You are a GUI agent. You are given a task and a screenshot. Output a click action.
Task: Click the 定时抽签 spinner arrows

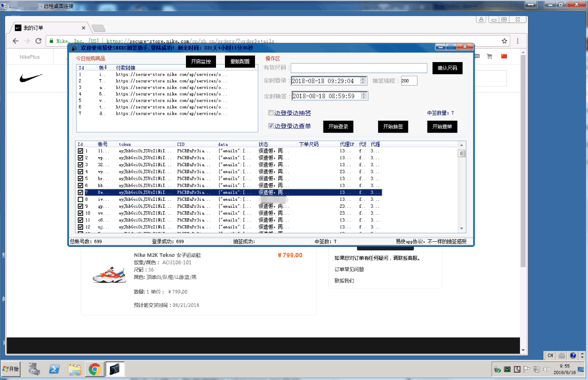[364, 96]
